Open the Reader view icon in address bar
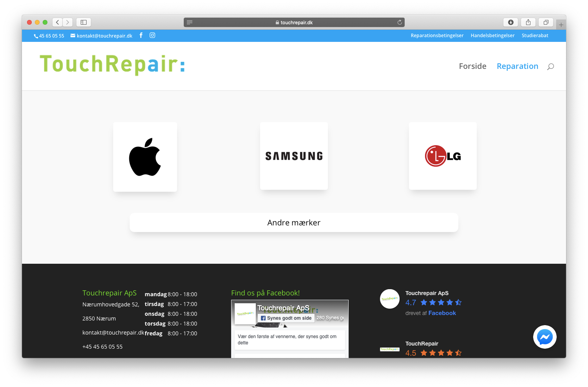 [x=190, y=22]
